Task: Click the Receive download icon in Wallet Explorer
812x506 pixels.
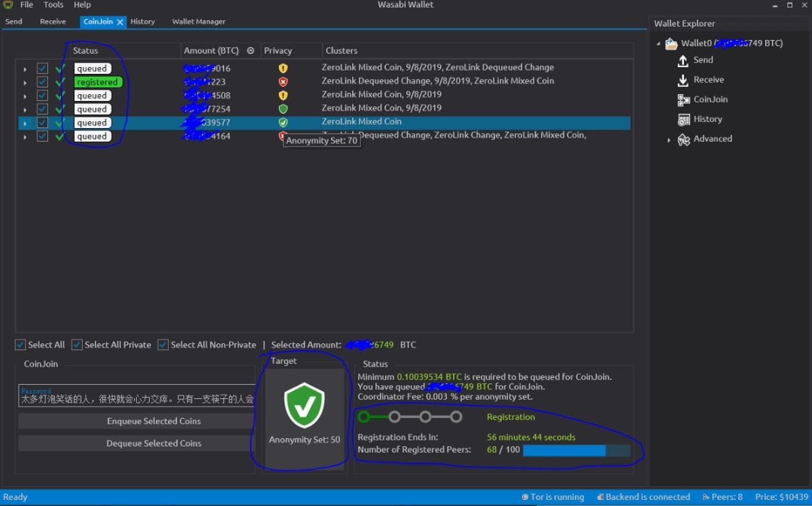Action: coord(683,80)
